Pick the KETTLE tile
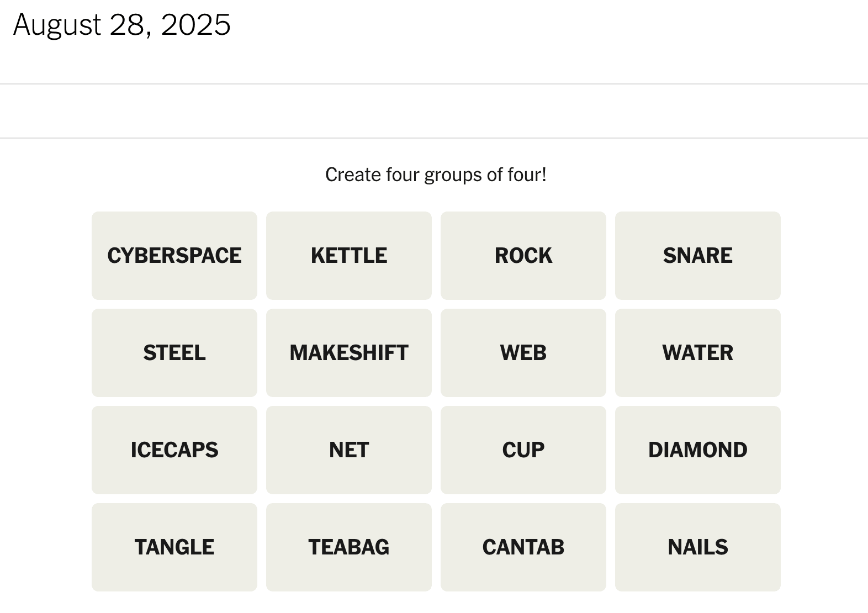Screen dimensions: 868x613 tap(348, 256)
